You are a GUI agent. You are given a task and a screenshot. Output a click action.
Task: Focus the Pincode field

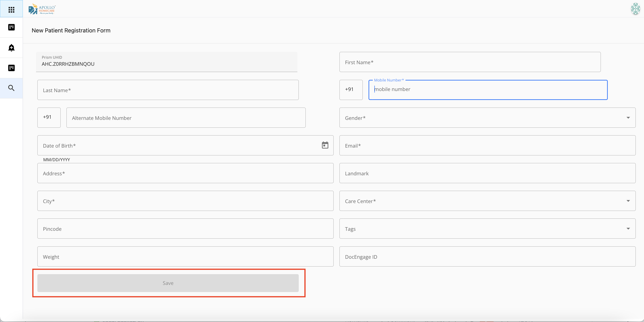tap(185, 229)
